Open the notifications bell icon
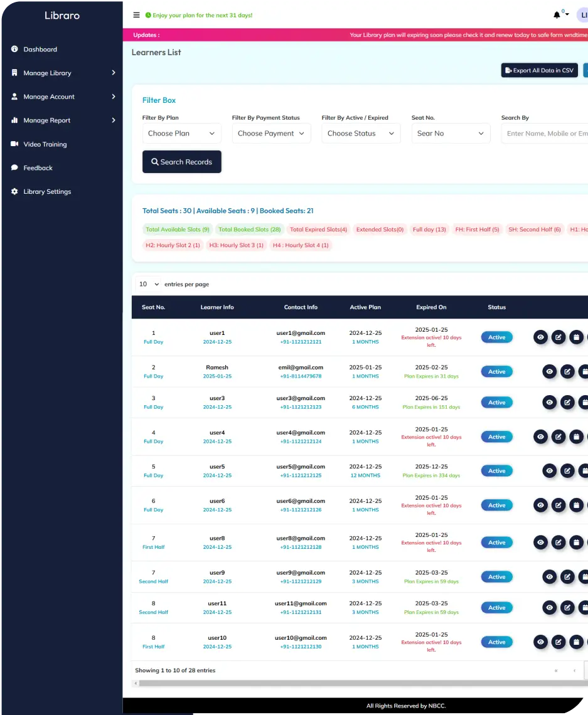Viewport: 588px width, 715px height. coord(558,14)
